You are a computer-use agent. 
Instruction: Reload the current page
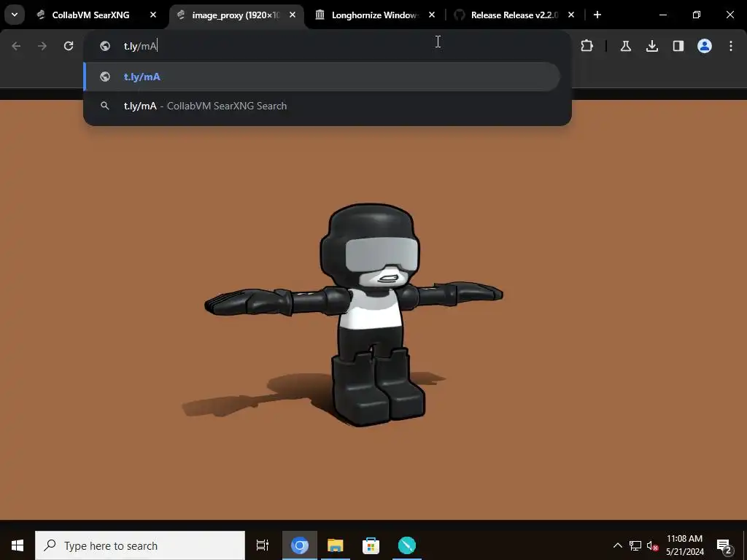point(69,46)
